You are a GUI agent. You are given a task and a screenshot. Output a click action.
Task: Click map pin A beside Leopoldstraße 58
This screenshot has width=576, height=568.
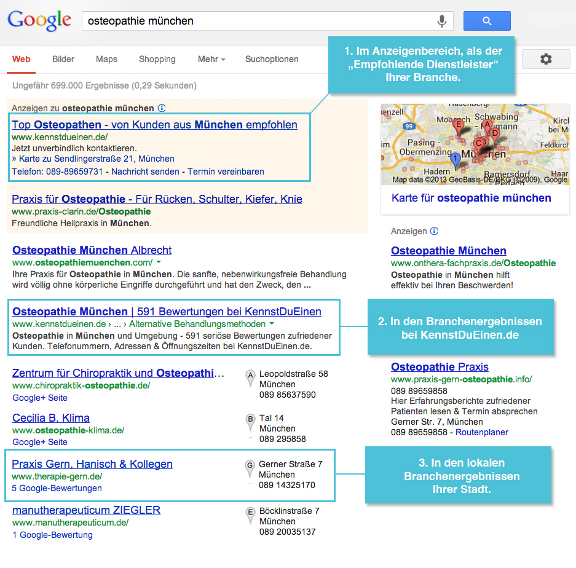point(251,378)
